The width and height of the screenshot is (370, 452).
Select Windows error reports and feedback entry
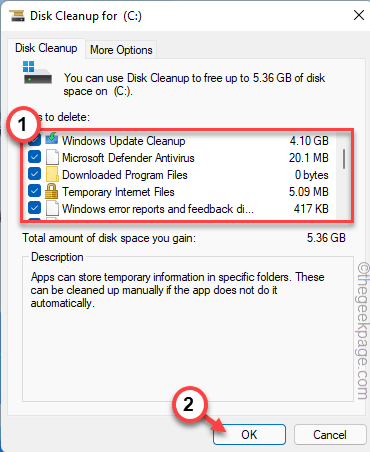[158, 209]
